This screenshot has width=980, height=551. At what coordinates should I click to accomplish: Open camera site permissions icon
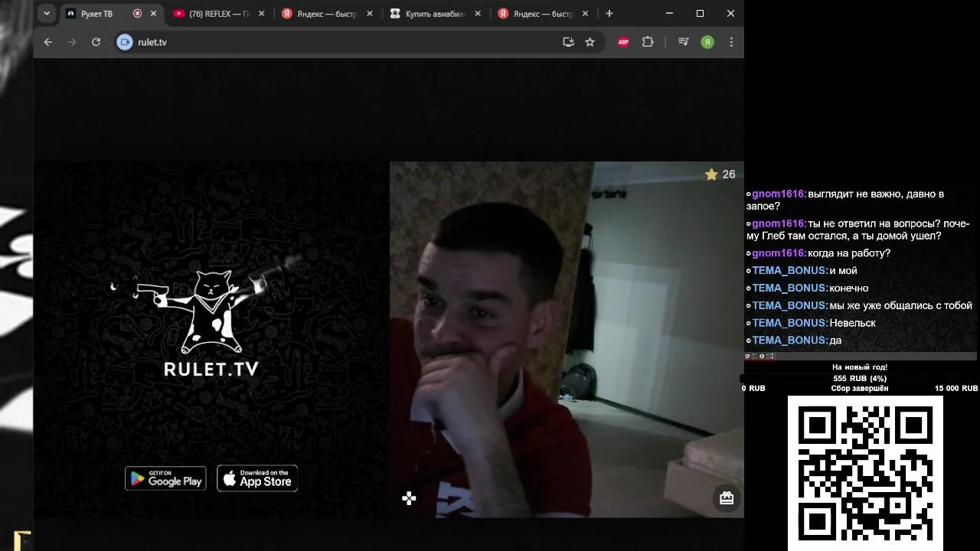click(125, 42)
